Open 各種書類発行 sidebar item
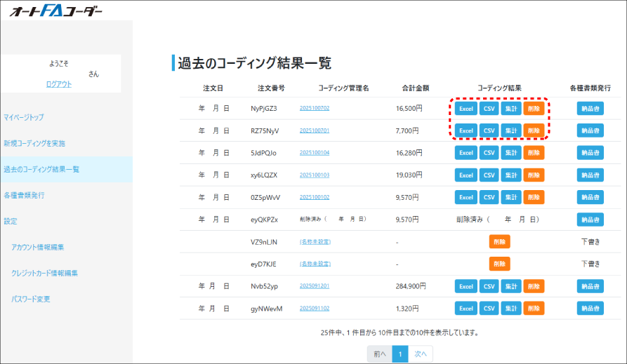 (23, 195)
